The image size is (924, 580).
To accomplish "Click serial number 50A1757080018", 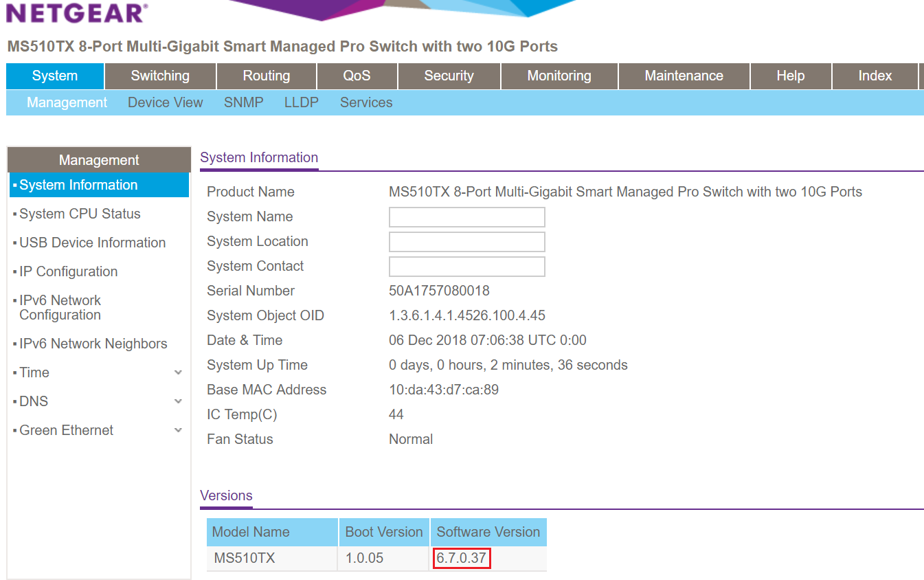I will pos(439,291).
